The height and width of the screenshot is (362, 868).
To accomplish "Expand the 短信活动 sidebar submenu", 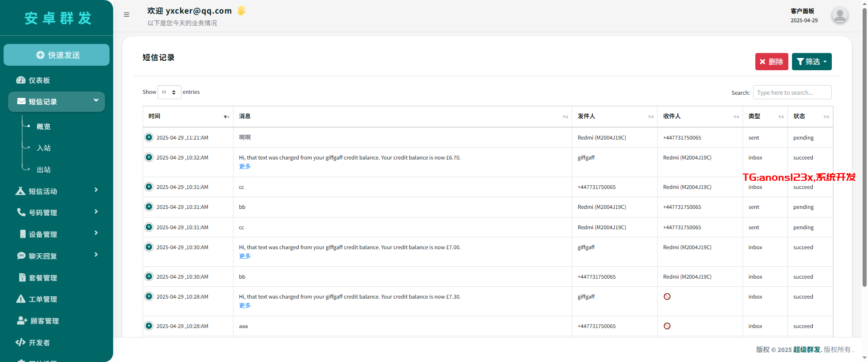I will point(57,191).
